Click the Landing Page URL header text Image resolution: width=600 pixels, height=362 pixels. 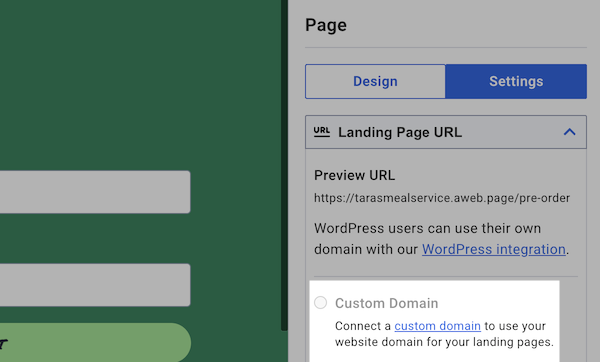pos(400,132)
